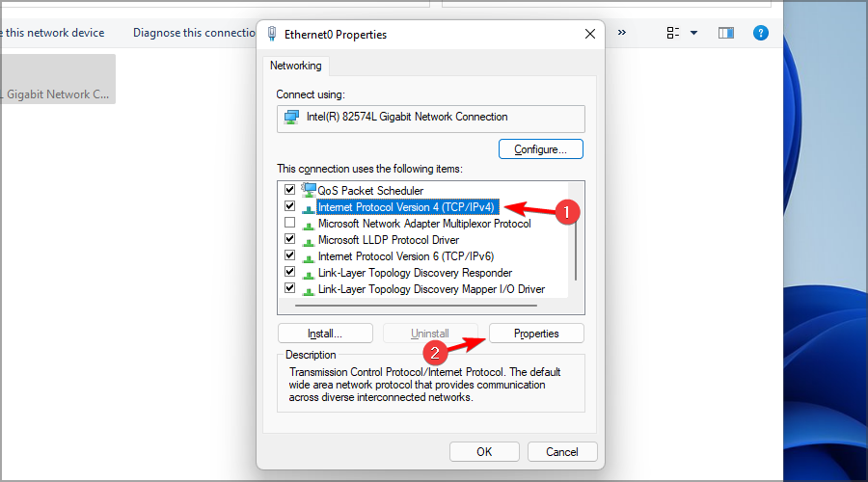Click the Internet Protocol Version 4 protocol icon

[x=309, y=208]
